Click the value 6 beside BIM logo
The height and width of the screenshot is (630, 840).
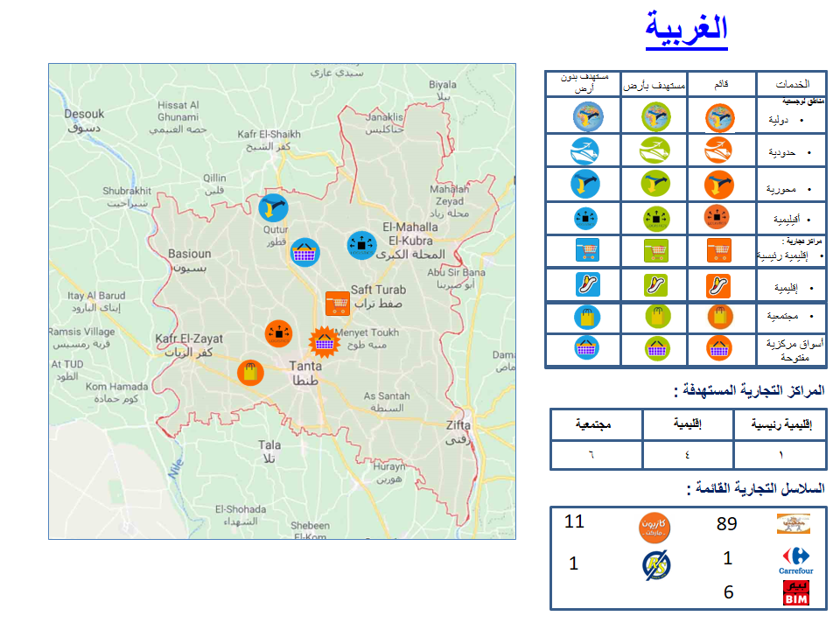pyautogui.click(x=729, y=592)
